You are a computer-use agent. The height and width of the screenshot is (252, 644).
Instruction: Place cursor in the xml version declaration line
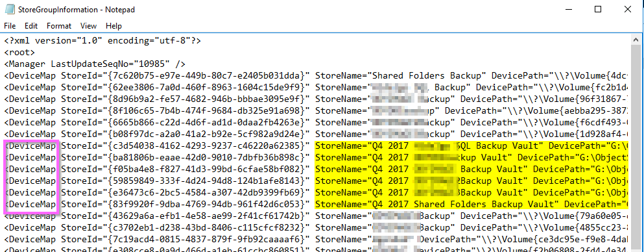tap(102, 41)
